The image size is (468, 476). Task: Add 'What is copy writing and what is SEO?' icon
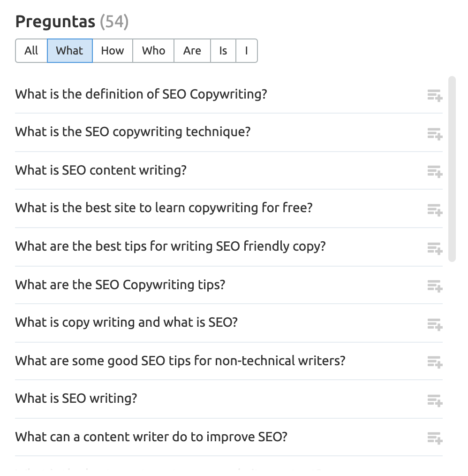pyautogui.click(x=434, y=324)
